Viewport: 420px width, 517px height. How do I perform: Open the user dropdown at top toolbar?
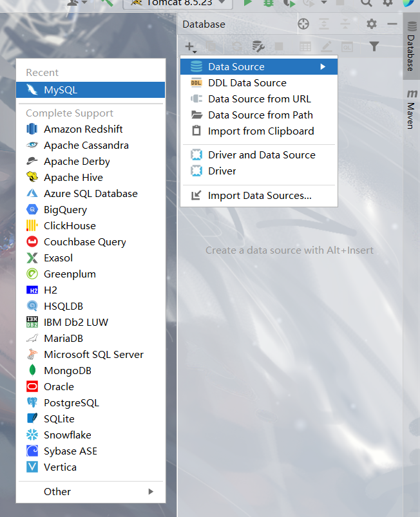click(77, 3)
